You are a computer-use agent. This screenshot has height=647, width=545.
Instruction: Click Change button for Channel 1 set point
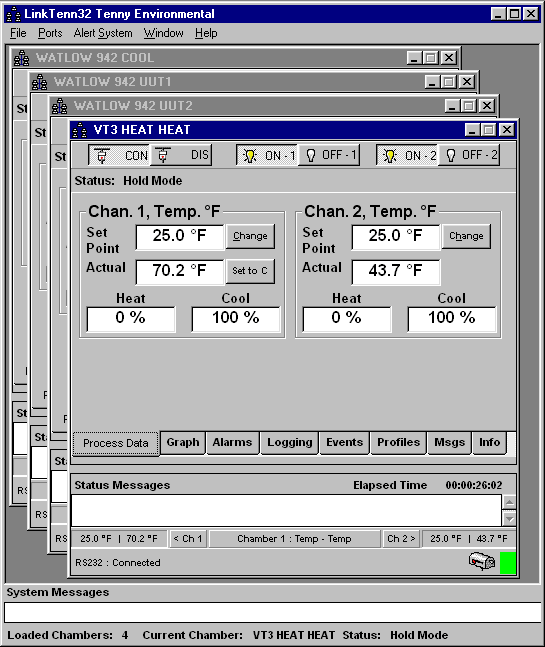pyautogui.click(x=250, y=236)
